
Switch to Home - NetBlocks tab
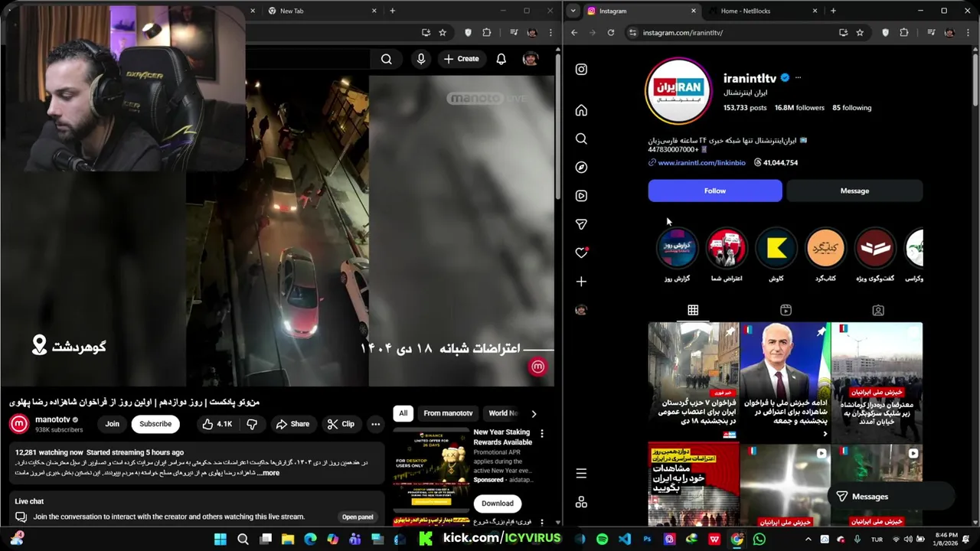(763, 11)
